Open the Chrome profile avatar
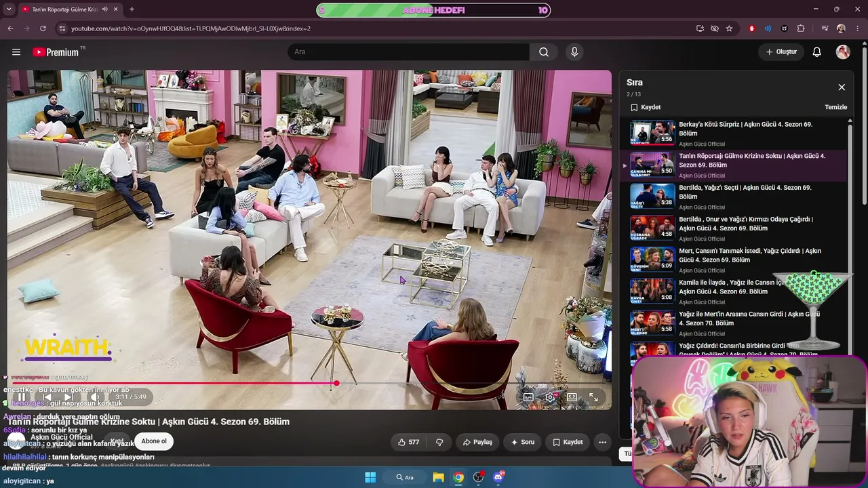The height and width of the screenshot is (488, 868). tap(841, 28)
